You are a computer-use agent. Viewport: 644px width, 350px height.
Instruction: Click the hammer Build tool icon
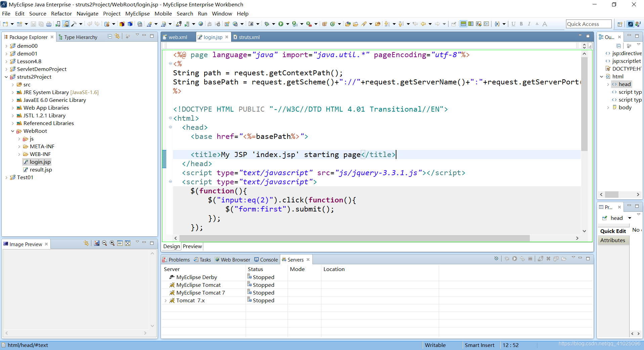[x=74, y=24]
